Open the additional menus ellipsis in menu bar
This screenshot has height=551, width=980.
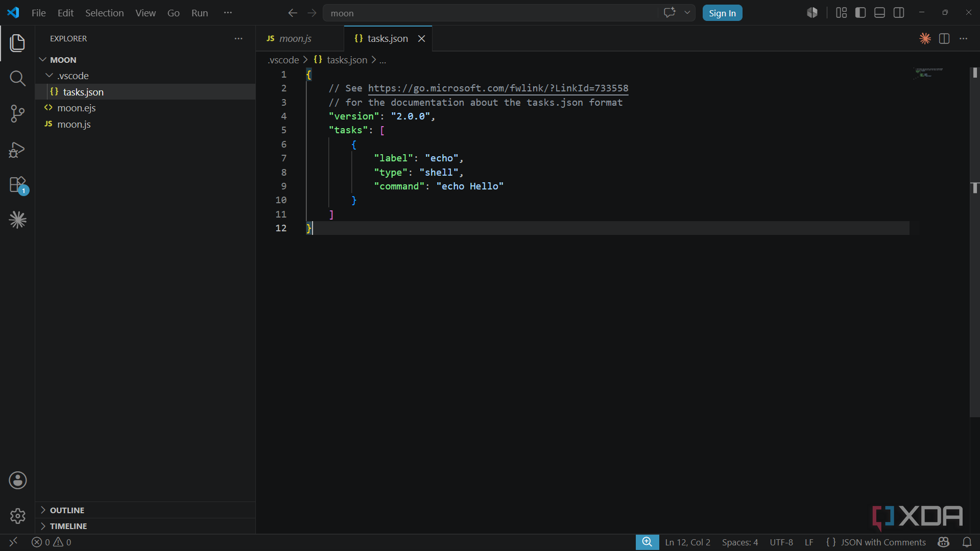point(228,13)
